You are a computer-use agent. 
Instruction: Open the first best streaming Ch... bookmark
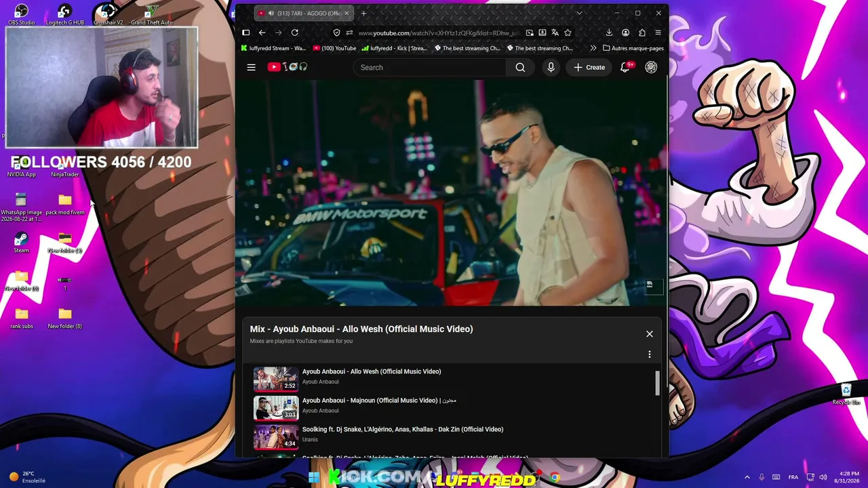point(467,48)
